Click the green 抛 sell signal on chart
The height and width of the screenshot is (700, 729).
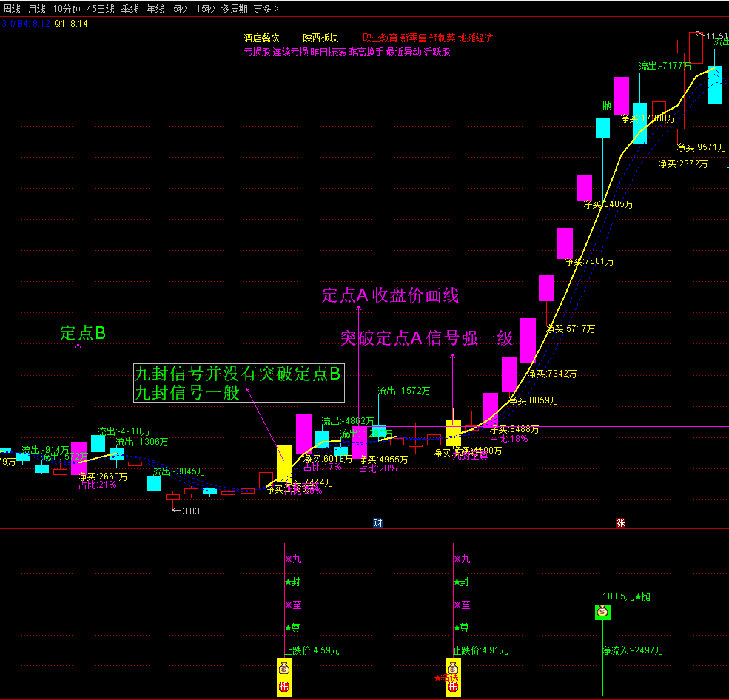click(607, 107)
